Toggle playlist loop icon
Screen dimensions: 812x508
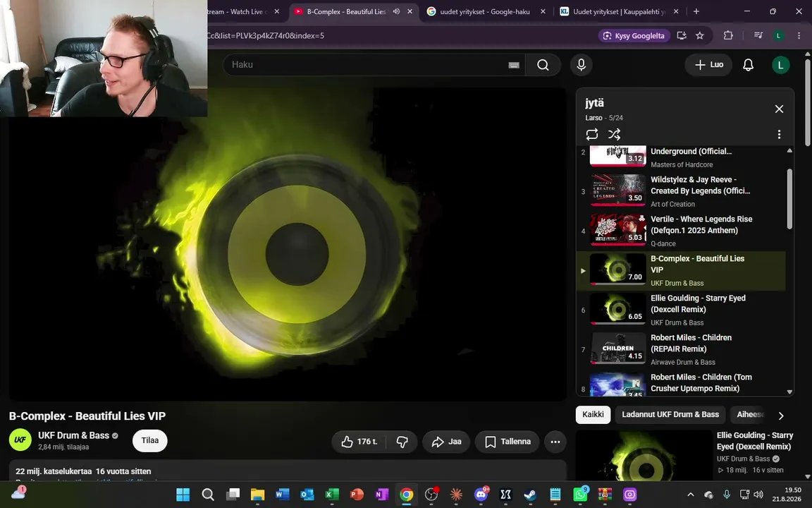click(x=591, y=134)
